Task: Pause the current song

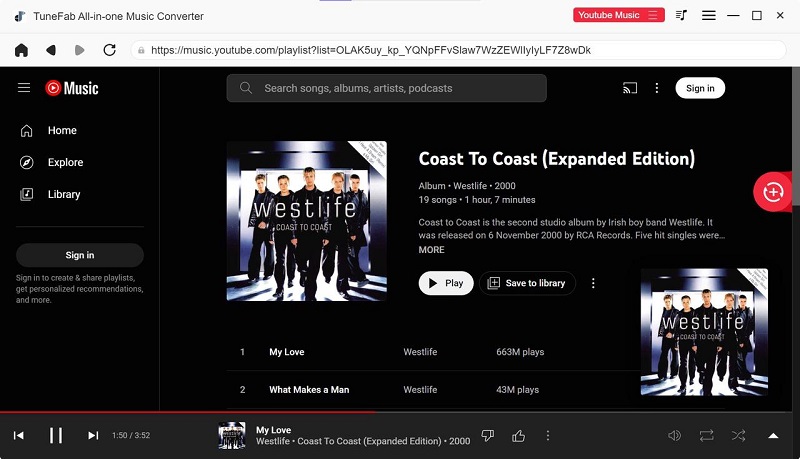Action: (x=56, y=436)
